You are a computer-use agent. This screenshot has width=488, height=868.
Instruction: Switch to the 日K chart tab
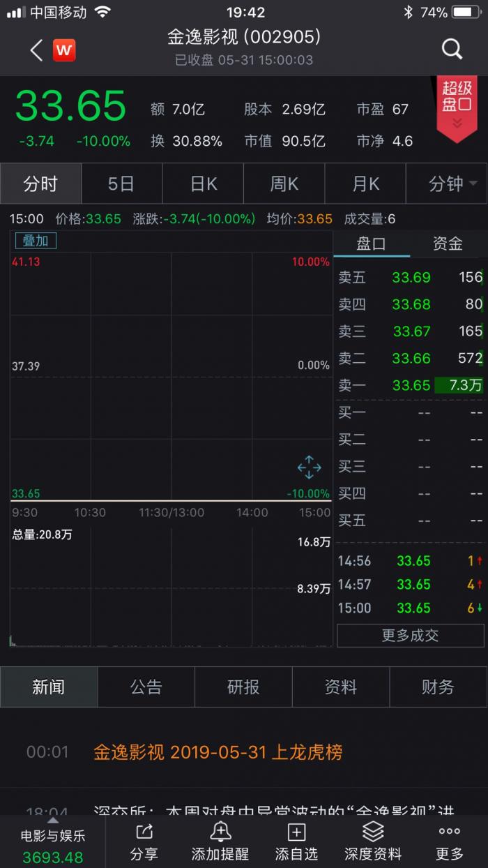204,184
